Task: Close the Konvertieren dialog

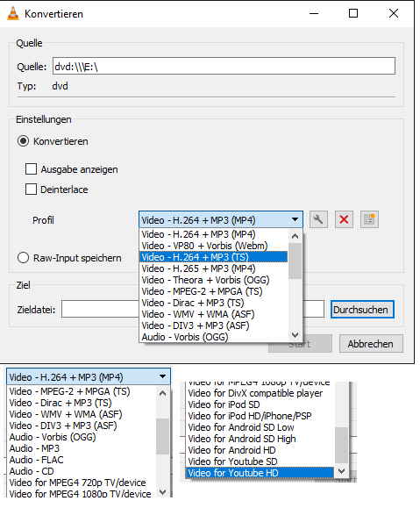Action: coord(394,14)
